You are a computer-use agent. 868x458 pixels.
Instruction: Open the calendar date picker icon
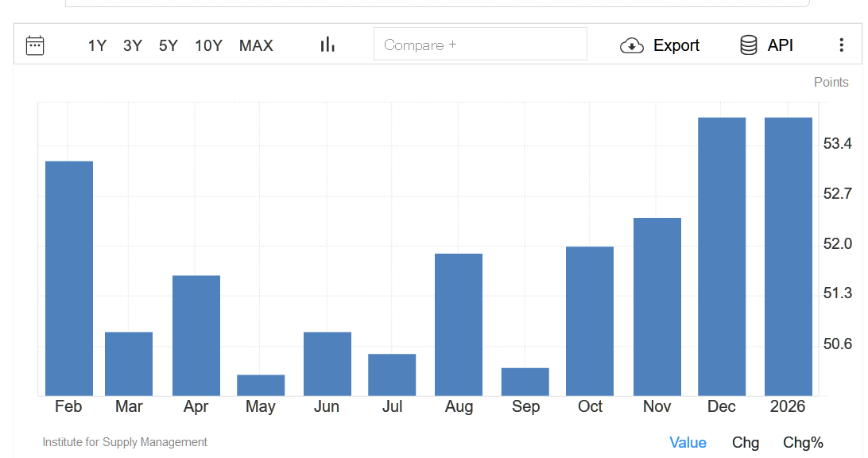coord(35,45)
